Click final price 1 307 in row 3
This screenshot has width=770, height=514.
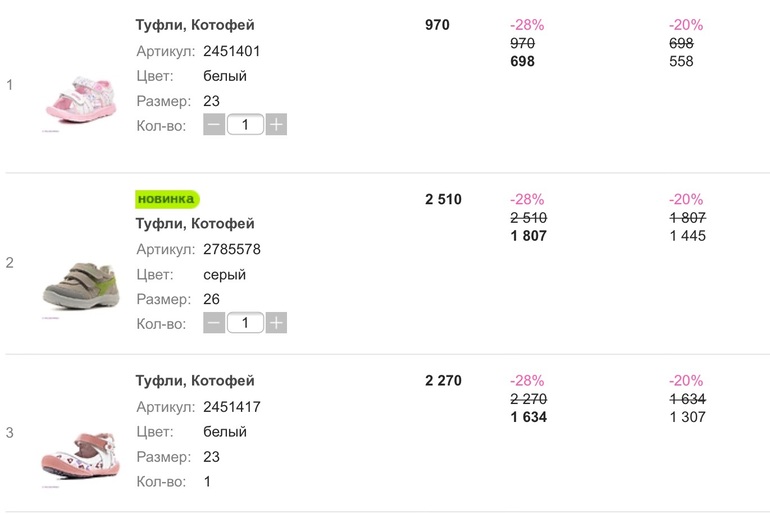[687, 417]
